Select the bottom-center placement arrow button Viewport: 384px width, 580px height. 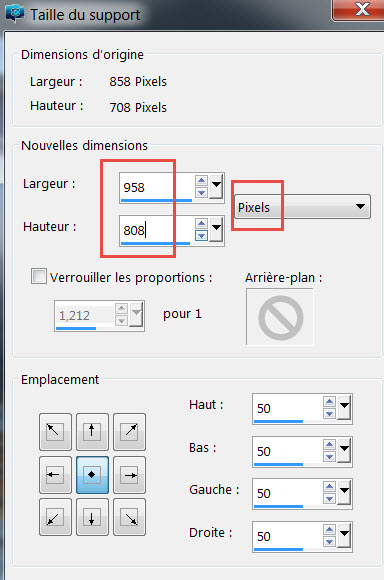92,517
